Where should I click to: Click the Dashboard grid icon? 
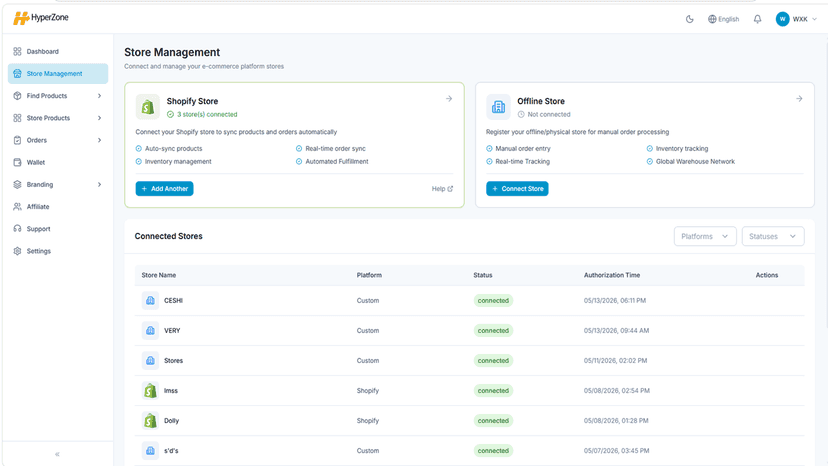click(x=17, y=51)
